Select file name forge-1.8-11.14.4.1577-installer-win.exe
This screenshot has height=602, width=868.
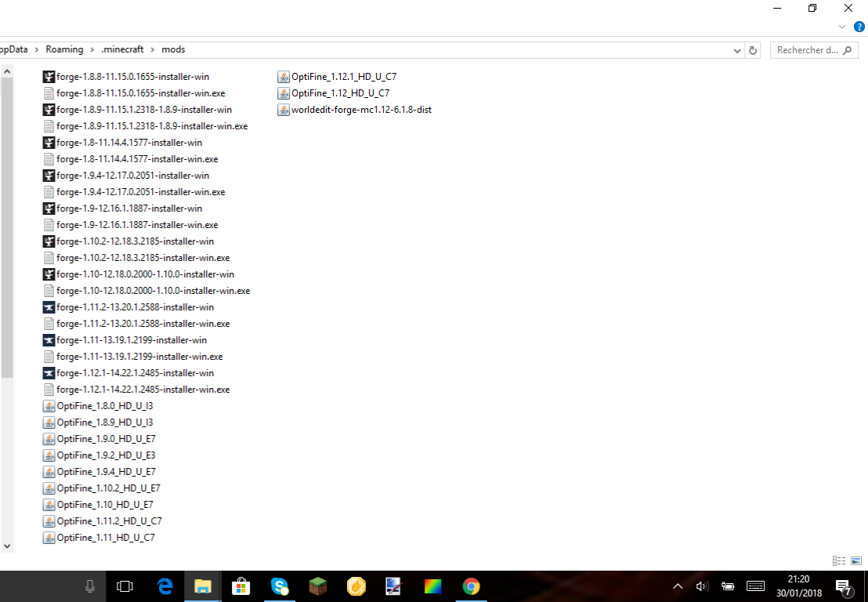click(x=137, y=159)
